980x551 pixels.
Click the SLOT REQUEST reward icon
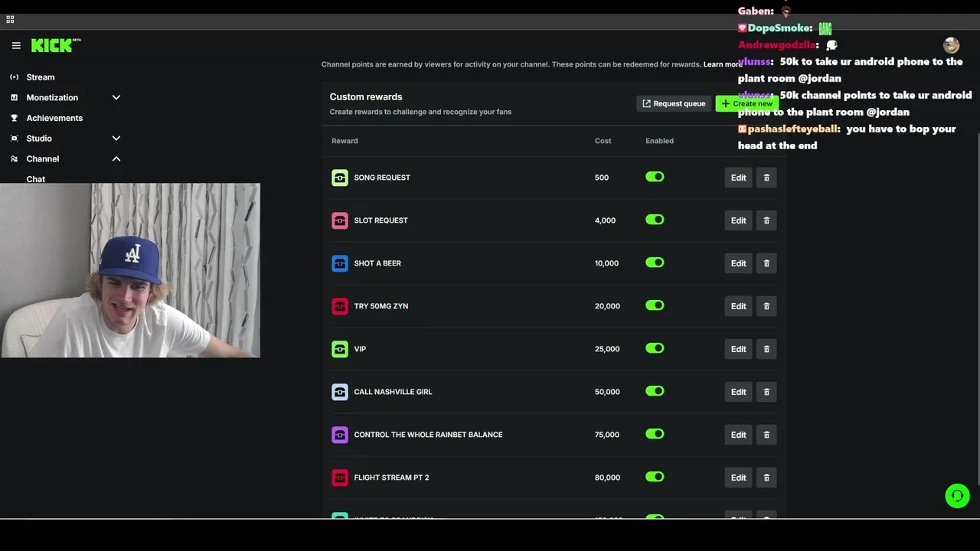[x=340, y=220]
